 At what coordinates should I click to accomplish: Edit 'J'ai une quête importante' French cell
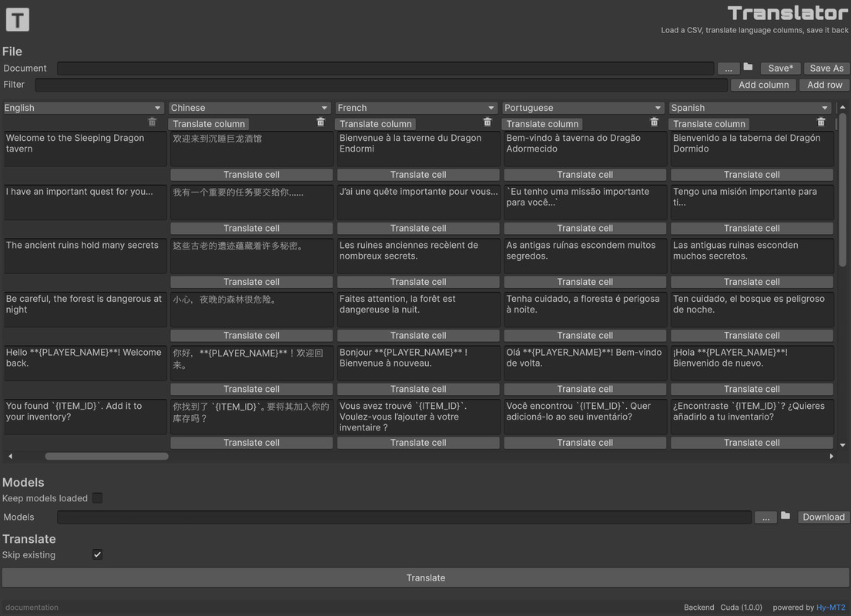(x=418, y=202)
